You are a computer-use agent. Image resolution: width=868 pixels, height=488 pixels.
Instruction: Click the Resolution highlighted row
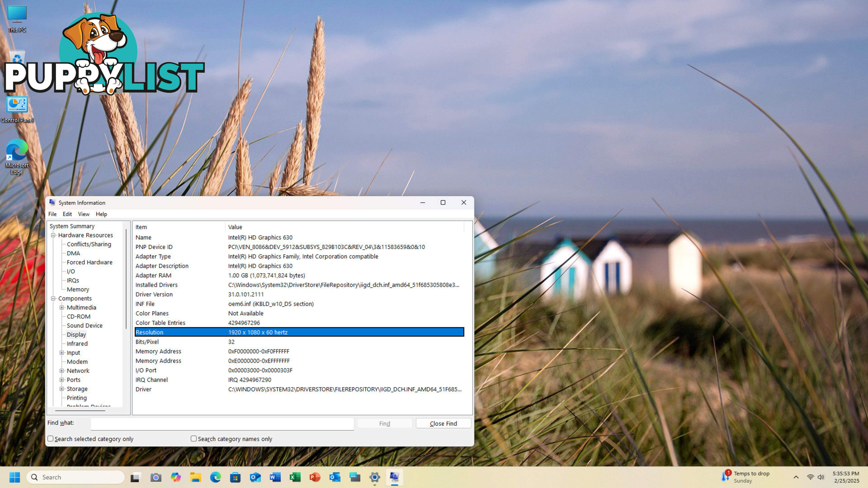pos(298,332)
